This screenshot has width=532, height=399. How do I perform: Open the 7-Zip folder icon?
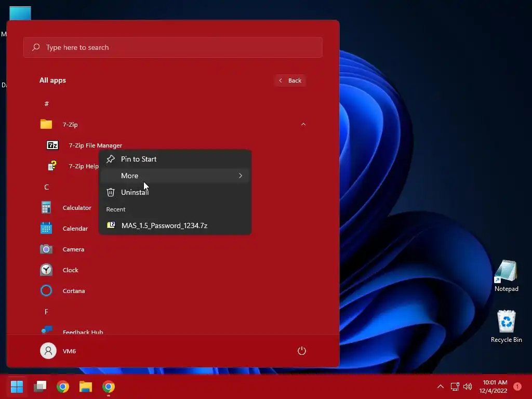(46, 124)
